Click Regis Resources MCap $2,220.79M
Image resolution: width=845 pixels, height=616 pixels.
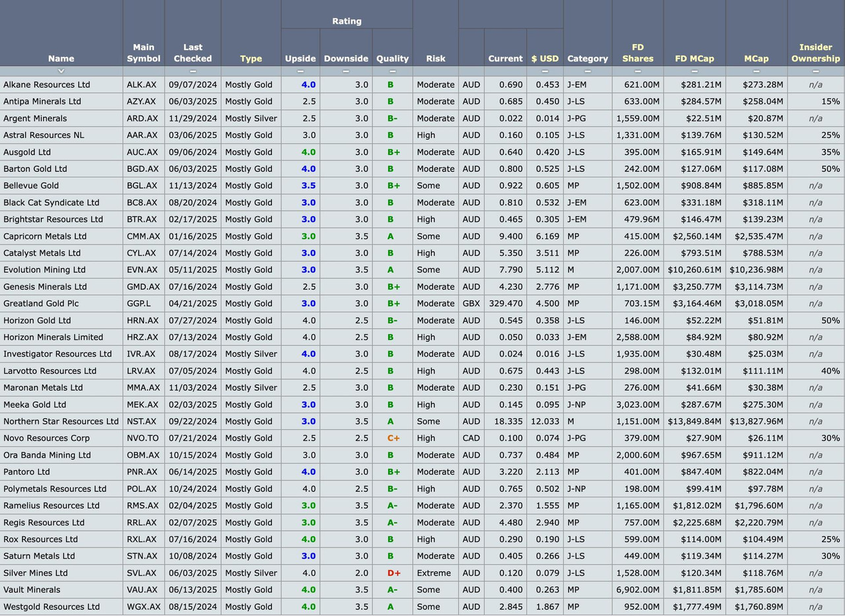757,522
